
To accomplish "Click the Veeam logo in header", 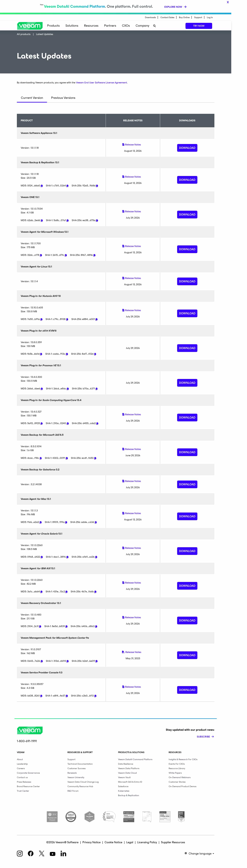I will [x=30, y=26].
